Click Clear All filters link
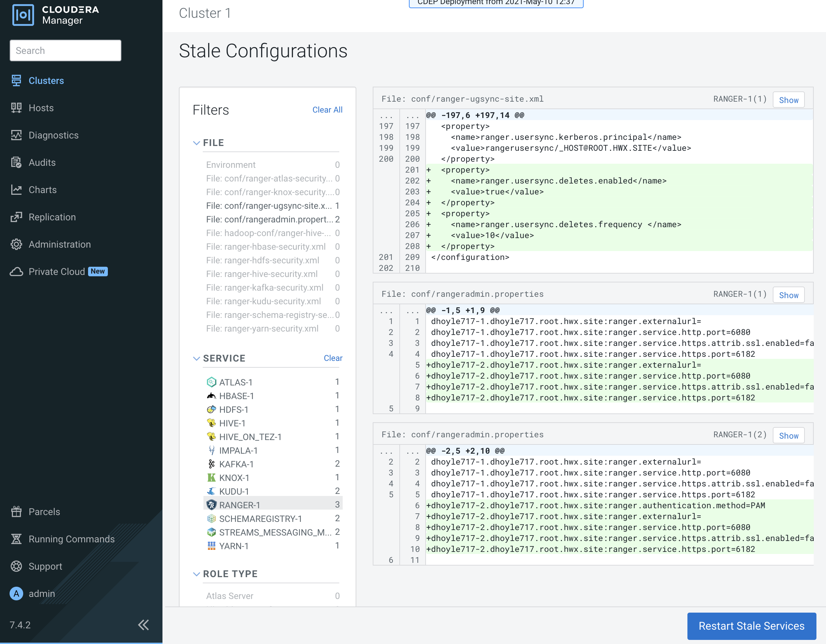Screen dimensions: 826x644 tap(327, 110)
